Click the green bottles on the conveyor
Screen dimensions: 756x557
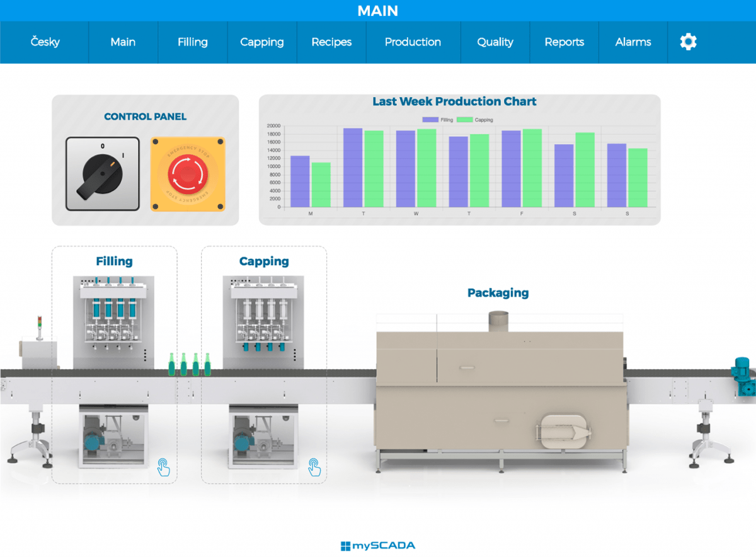pos(189,365)
